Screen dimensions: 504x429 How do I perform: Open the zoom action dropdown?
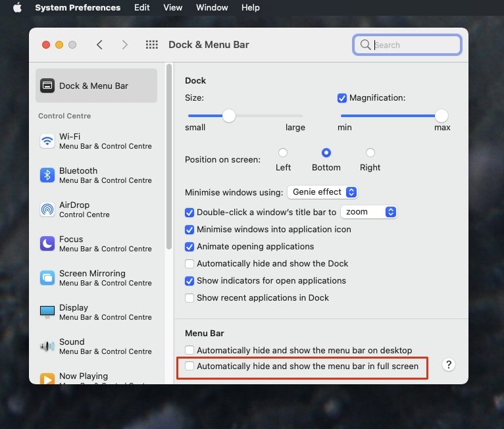point(369,212)
